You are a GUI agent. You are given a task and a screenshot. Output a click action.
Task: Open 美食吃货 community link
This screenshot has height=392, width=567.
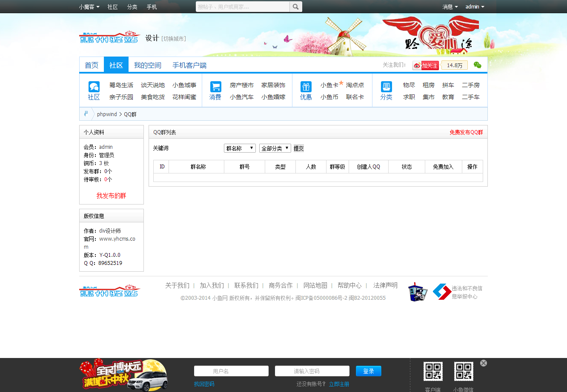(153, 97)
